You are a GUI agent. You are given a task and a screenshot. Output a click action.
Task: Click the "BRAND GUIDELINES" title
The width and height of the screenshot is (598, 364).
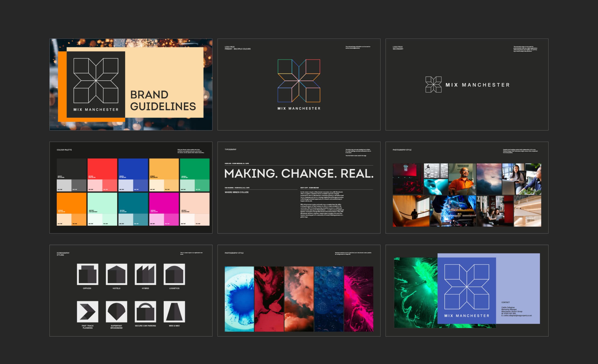pos(163,100)
